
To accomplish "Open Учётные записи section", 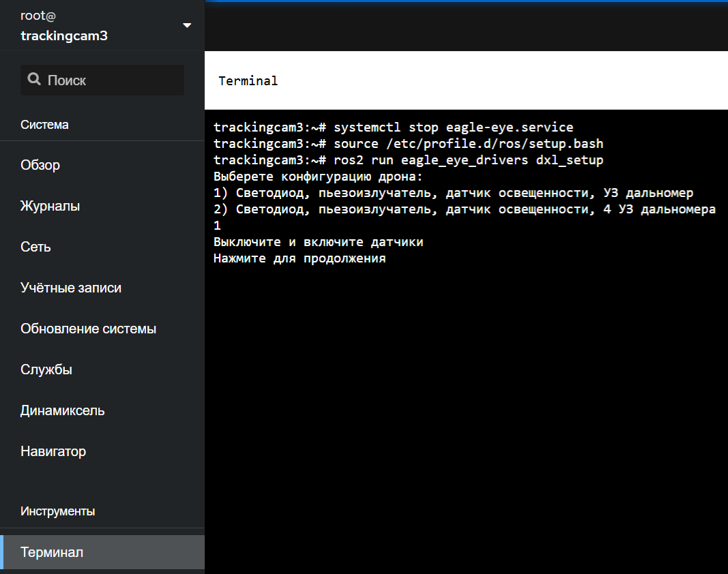I will [71, 288].
